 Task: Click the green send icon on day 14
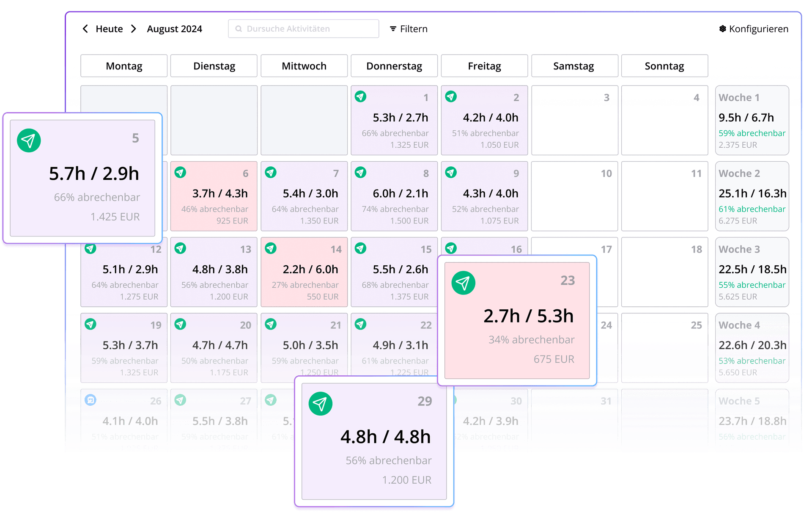pyautogui.click(x=271, y=248)
